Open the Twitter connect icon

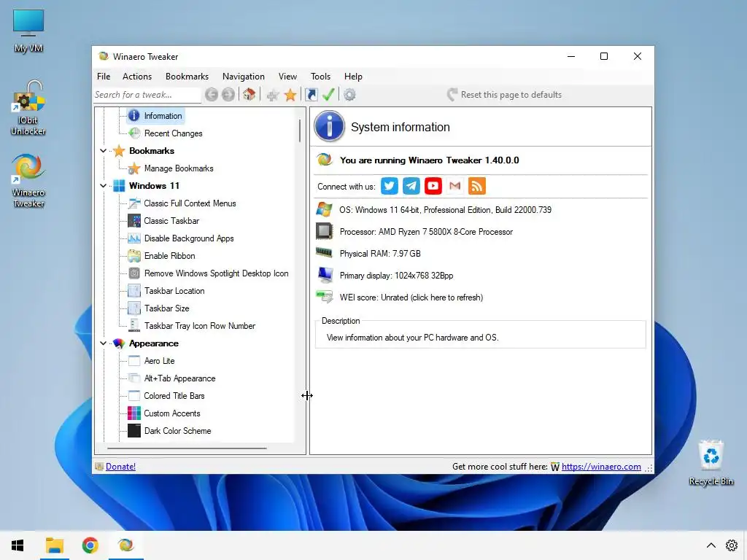pos(390,186)
